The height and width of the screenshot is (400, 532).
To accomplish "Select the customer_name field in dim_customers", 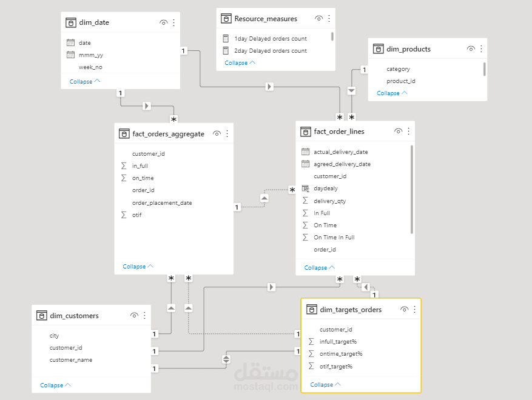I will (71, 360).
